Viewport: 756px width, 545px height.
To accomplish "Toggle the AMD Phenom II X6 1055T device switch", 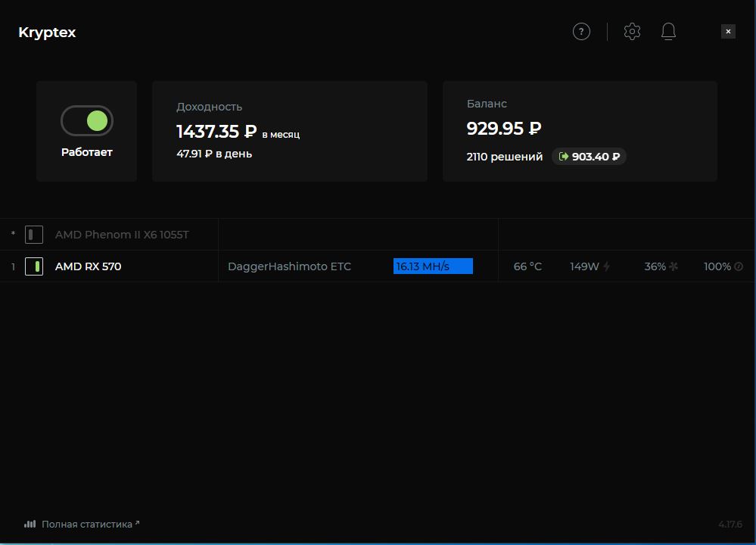I will [x=34, y=235].
